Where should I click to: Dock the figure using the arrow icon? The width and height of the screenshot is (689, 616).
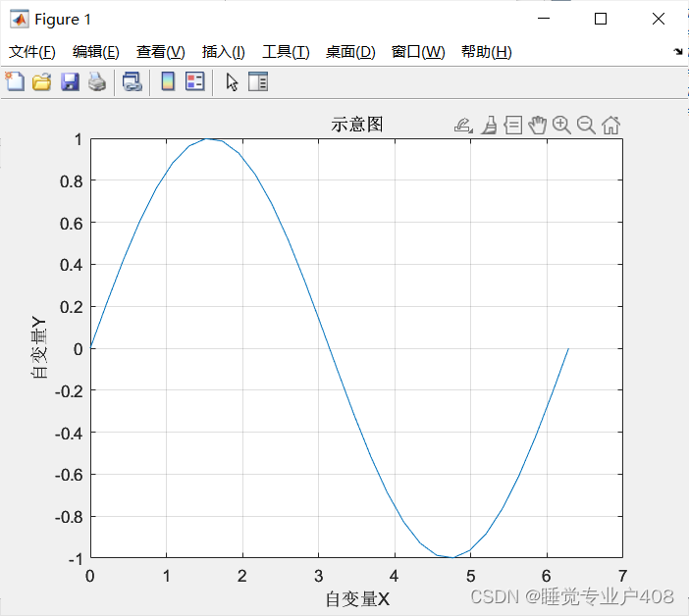coord(678,52)
